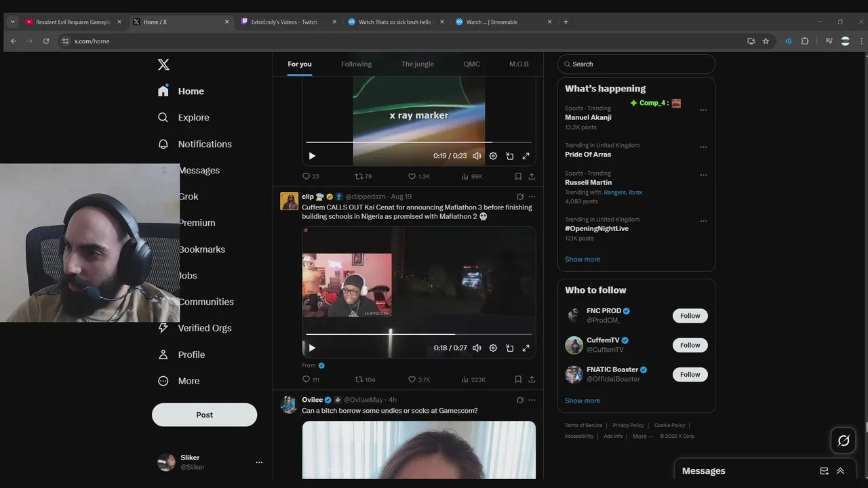Like the post with 1.3K likes
This screenshot has height=488, width=868.
click(x=419, y=176)
